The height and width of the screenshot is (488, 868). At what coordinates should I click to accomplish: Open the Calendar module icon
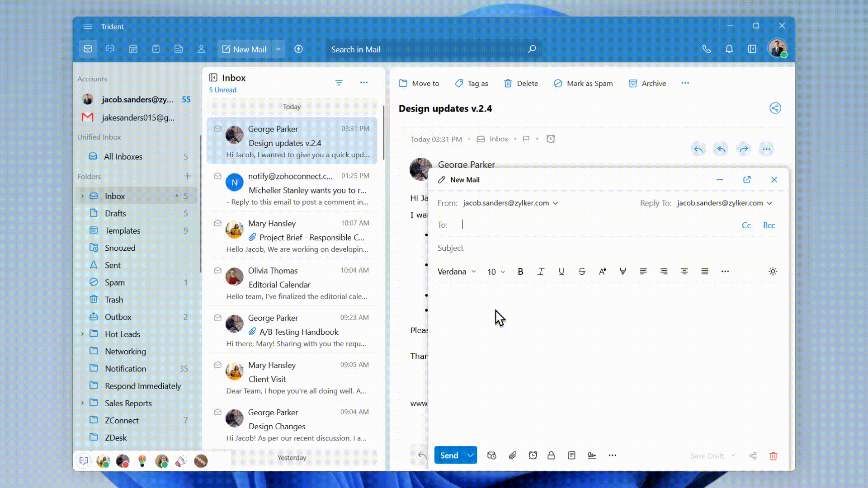click(133, 49)
